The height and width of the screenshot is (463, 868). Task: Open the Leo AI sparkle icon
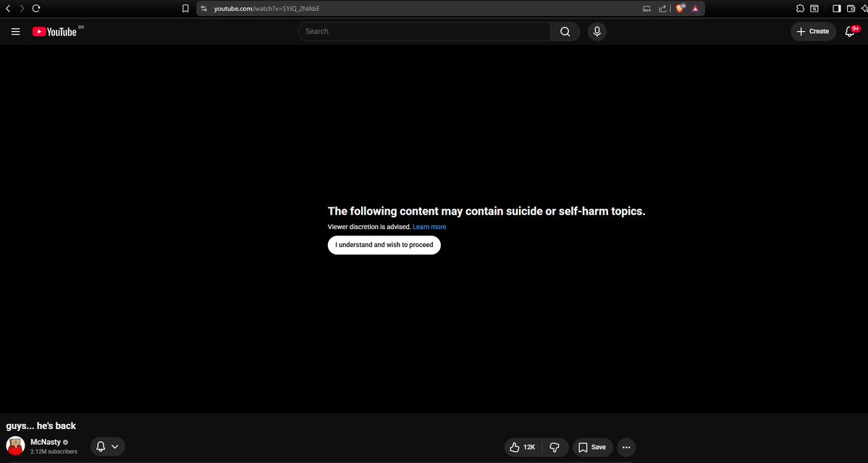click(x=864, y=8)
